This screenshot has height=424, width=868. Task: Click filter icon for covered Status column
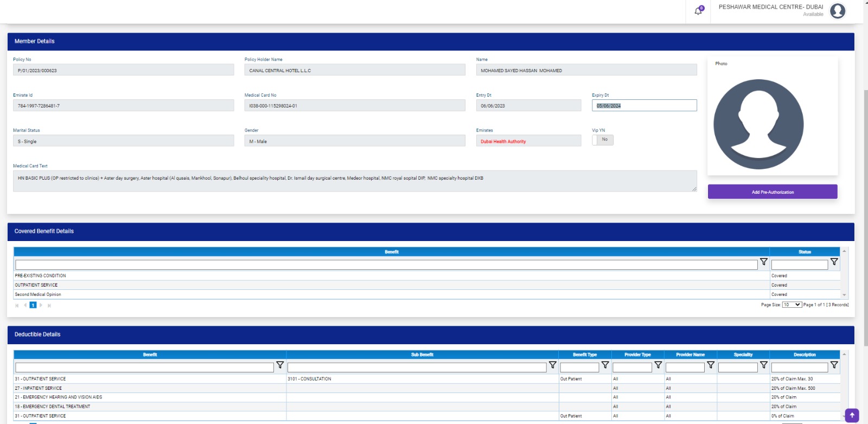coord(834,262)
